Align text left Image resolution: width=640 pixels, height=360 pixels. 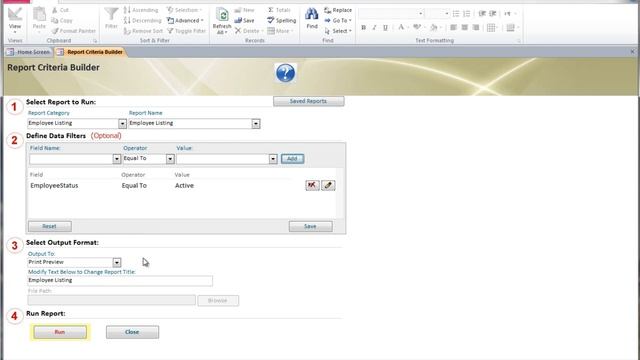(x=453, y=28)
